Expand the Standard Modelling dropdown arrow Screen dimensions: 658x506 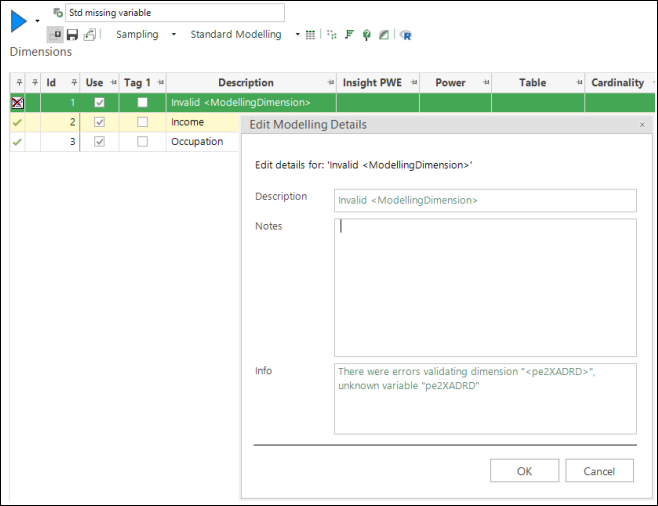coord(298,34)
